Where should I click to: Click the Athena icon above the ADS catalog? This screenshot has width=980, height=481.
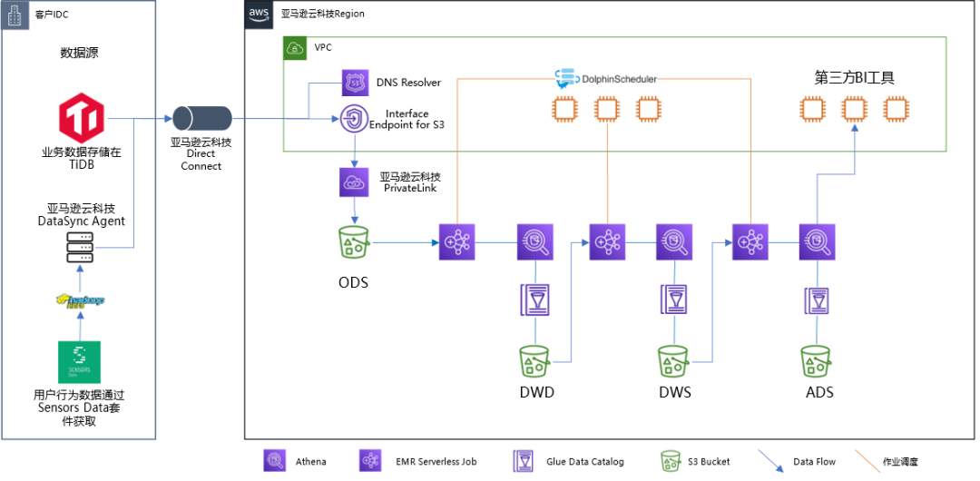(818, 241)
